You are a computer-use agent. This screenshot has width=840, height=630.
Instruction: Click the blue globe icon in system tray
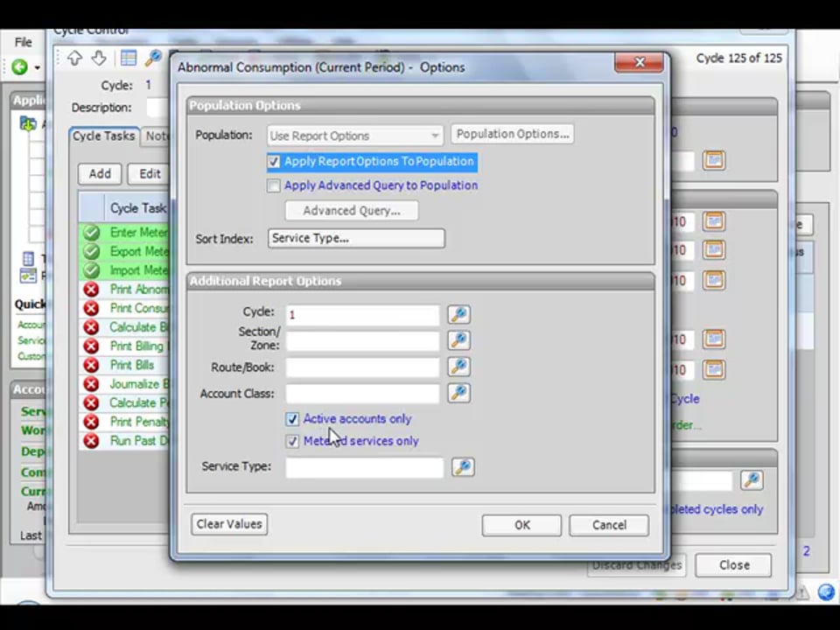point(827,592)
